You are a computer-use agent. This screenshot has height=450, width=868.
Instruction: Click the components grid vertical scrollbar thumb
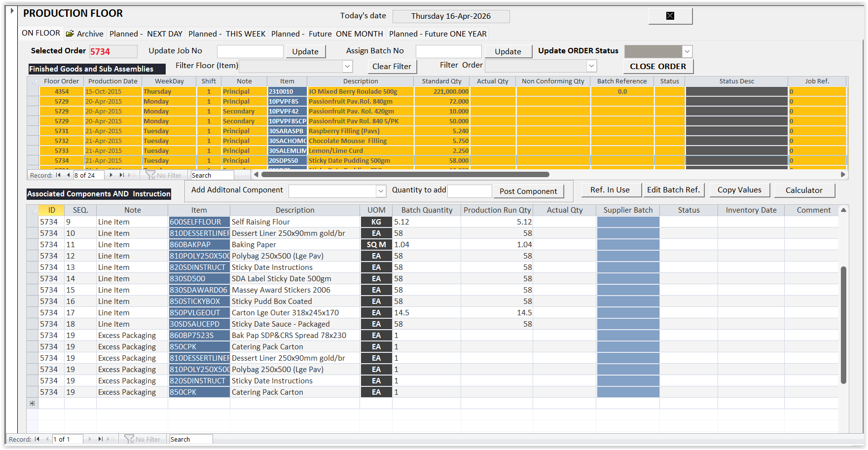pyautogui.click(x=843, y=325)
